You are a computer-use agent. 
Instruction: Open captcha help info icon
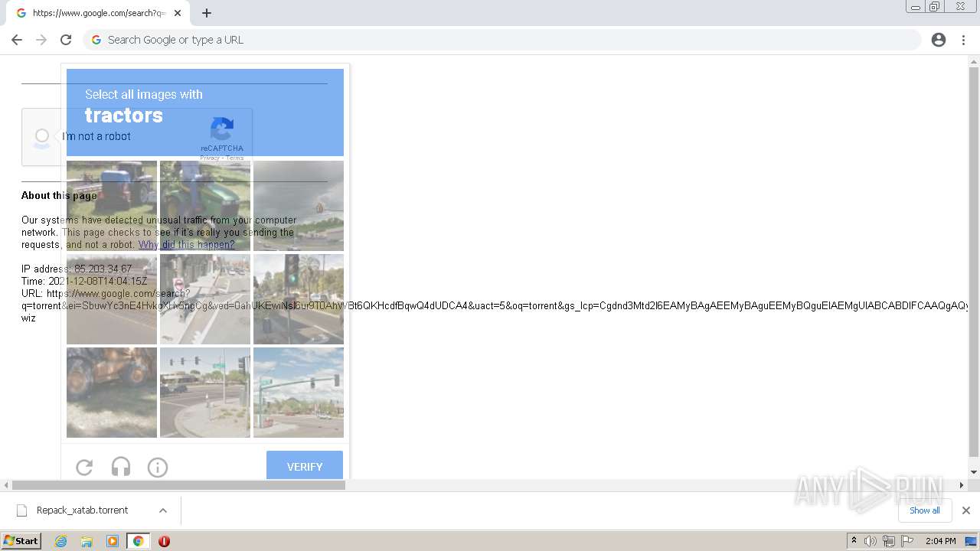pos(158,467)
